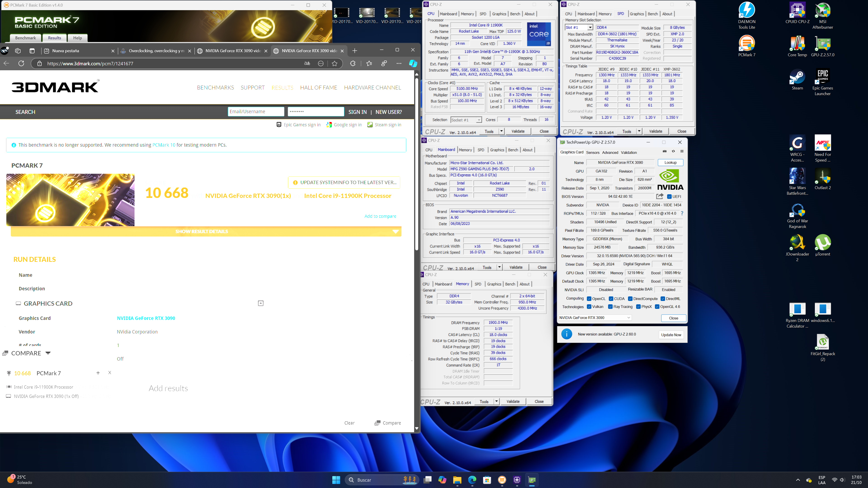Click SIGN IN on 3DMark
Viewport: 868px width, 488px height.
coord(357,112)
